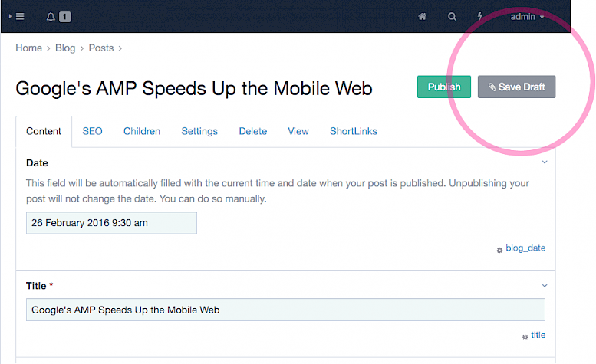Screen dimensions: 596x364
Task: Collapse the Title field section
Action: 545,285
